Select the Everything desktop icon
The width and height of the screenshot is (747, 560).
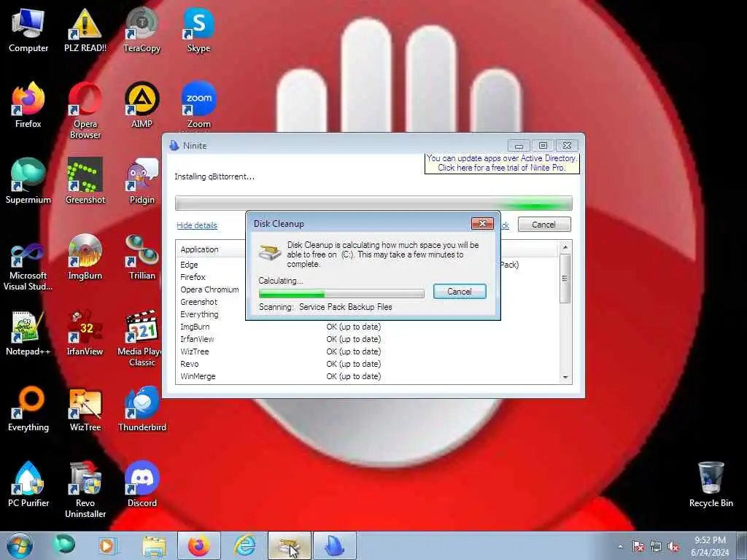[x=28, y=409]
